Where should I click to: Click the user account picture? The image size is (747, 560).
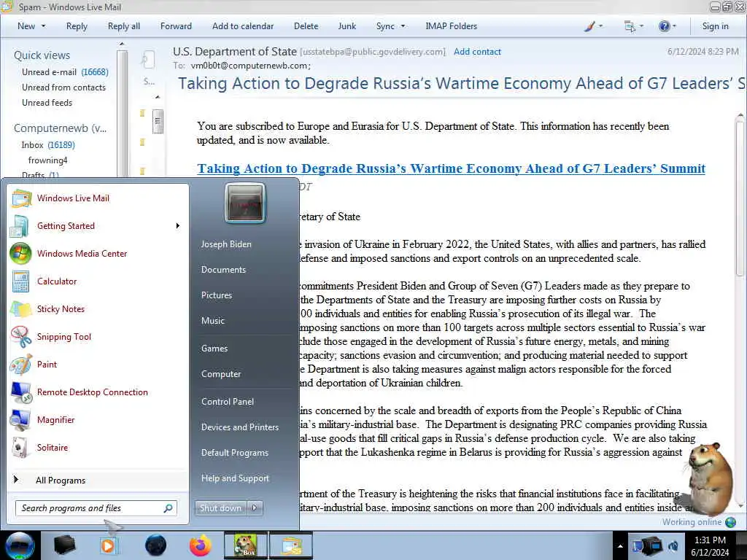245,203
